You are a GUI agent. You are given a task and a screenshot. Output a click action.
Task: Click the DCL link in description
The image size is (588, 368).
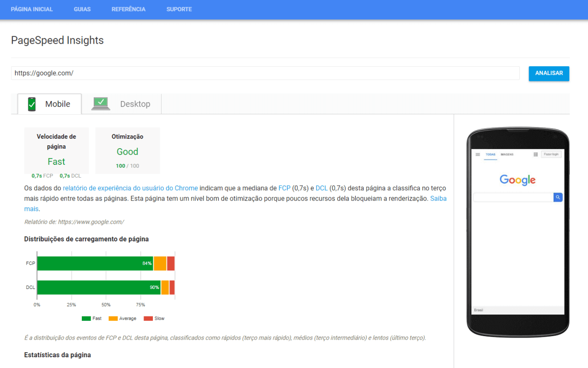tap(321, 188)
